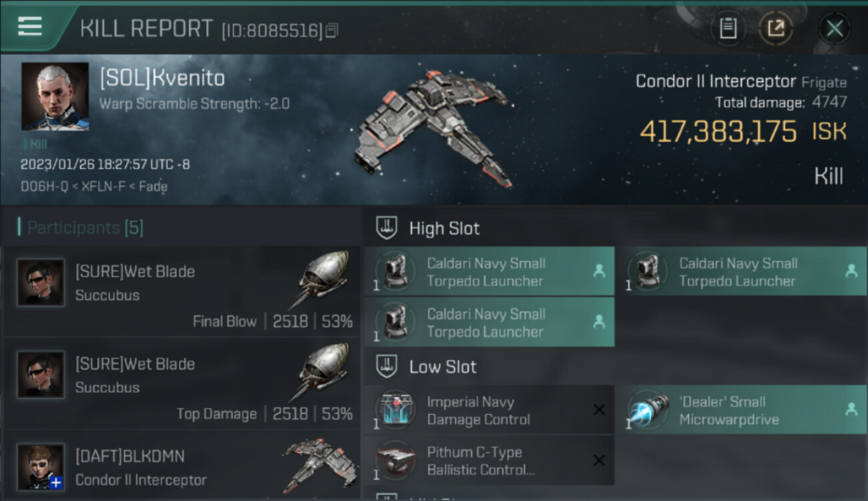This screenshot has height=501, width=868.
Task: Open Imperial Navy Damage Control item
Action: (489, 410)
